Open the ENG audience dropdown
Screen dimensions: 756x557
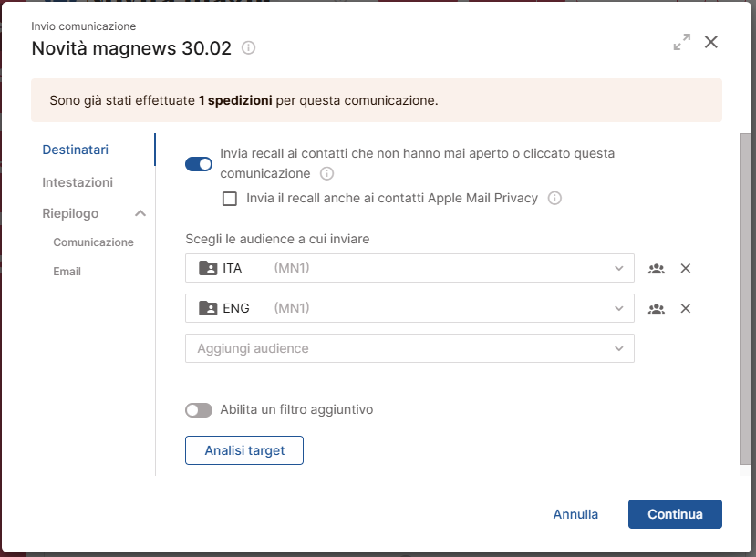tap(409, 308)
